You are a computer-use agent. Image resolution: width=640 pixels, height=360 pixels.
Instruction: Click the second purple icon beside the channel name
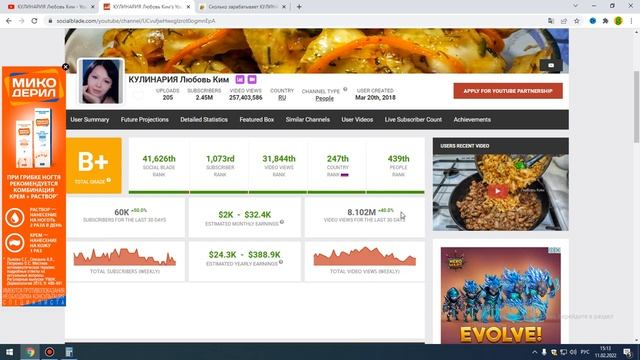pos(252,79)
